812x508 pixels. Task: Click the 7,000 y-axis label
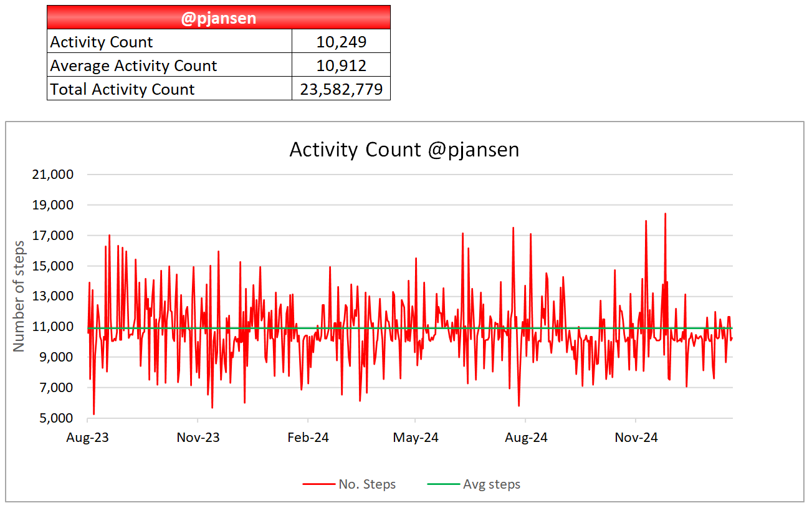(57, 388)
